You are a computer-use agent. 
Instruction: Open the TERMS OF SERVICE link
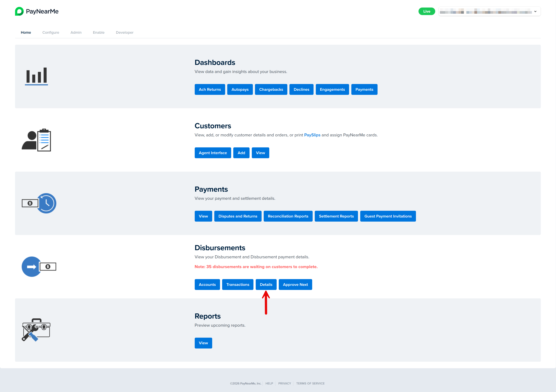310,383
